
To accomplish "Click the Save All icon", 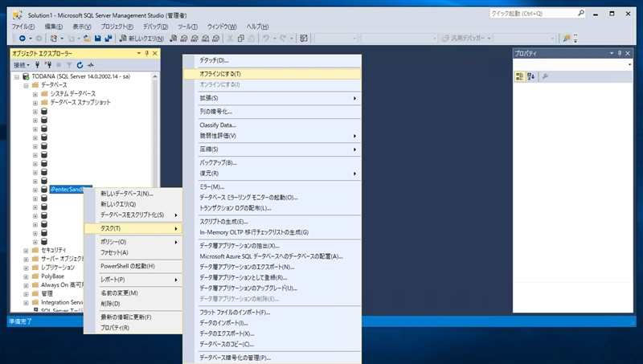I will [109, 38].
